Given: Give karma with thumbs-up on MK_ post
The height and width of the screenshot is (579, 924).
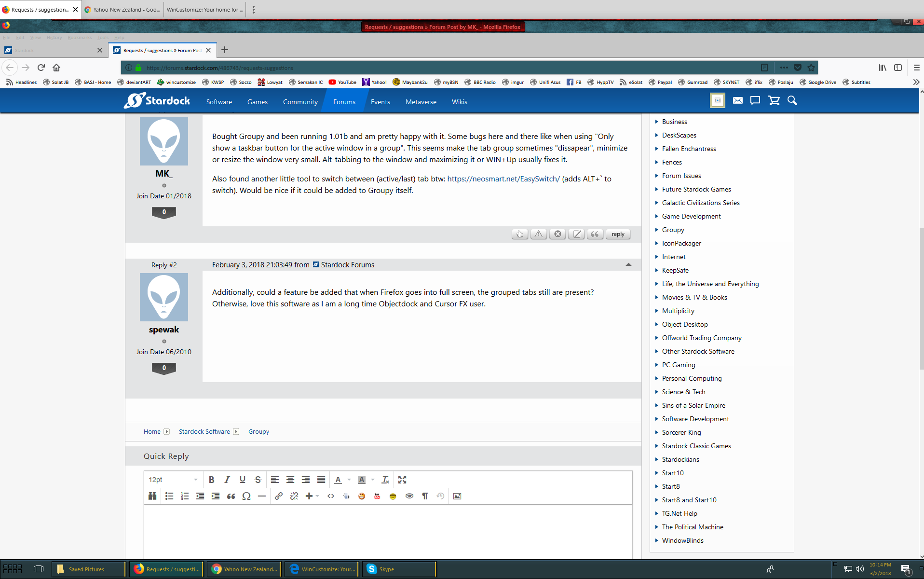Looking at the screenshot, I should tap(520, 234).
